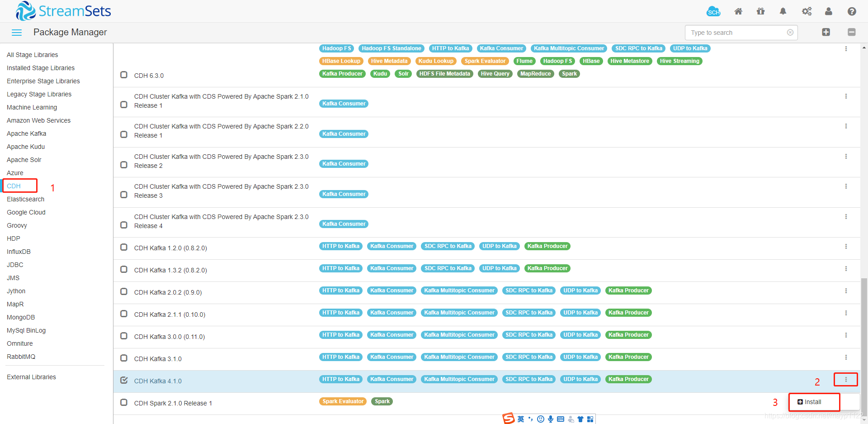This screenshot has height=424, width=868.
Task: Click Install in the dropdown menu
Action: coord(809,402)
